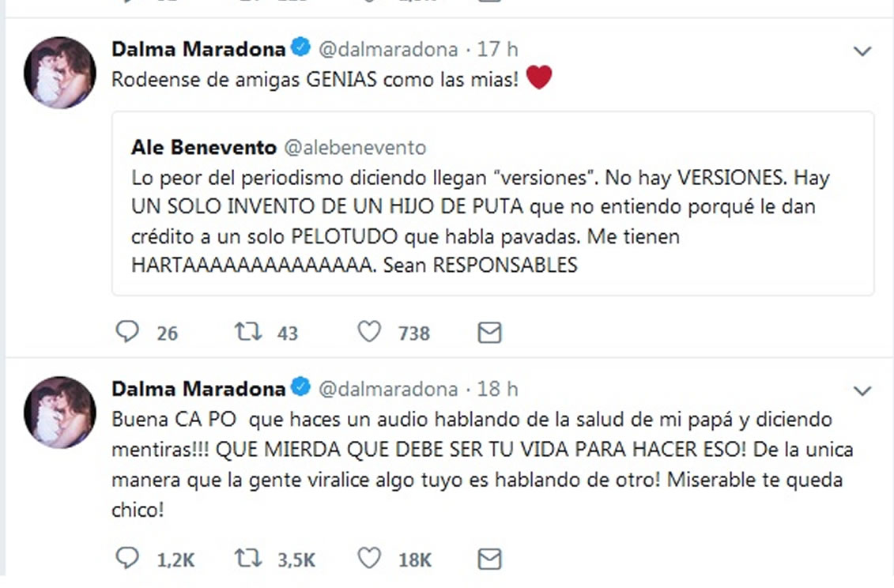Send the 18 h tweet via direct message
The image size is (894, 588).
tap(490, 560)
